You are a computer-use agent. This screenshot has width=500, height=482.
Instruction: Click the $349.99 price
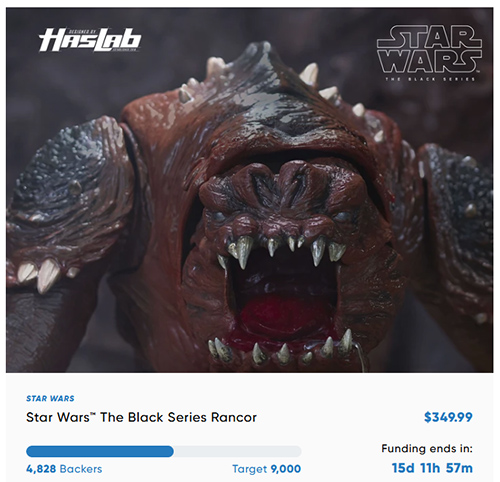tap(448, 417)
